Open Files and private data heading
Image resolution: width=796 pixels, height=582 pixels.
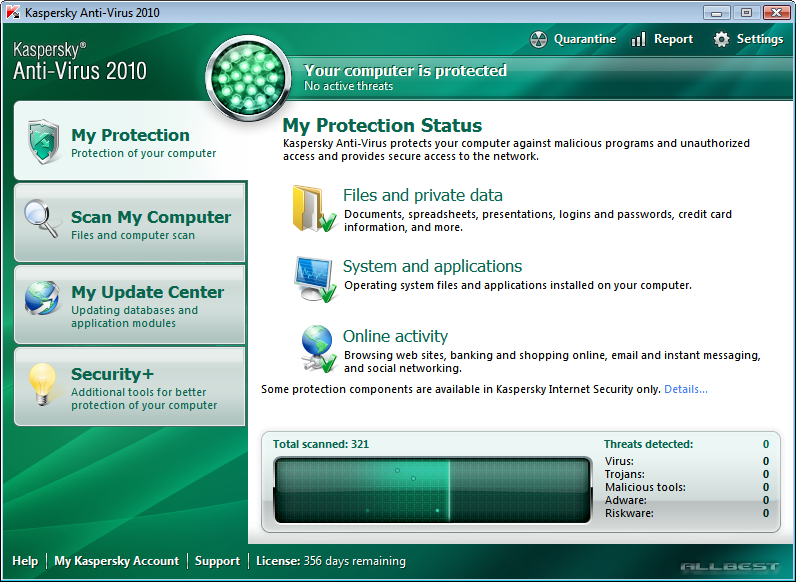[422, 195]
